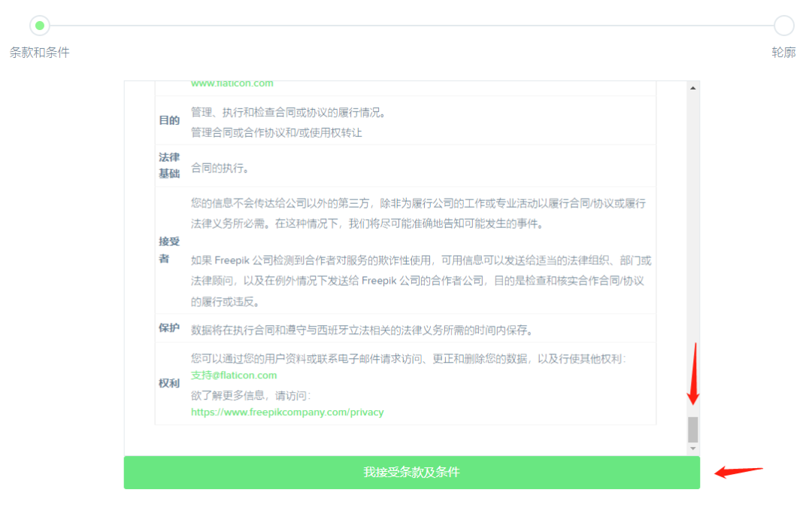812x532 pixels.
Task: Select the empty step circle for 轮廓
Action: coord(783,26)
